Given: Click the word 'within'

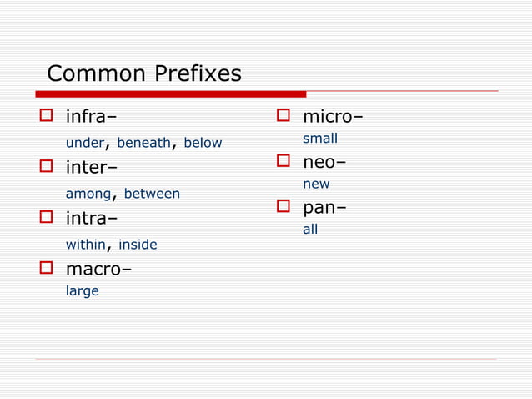Looking at the screenshot, I should (87, 245).
